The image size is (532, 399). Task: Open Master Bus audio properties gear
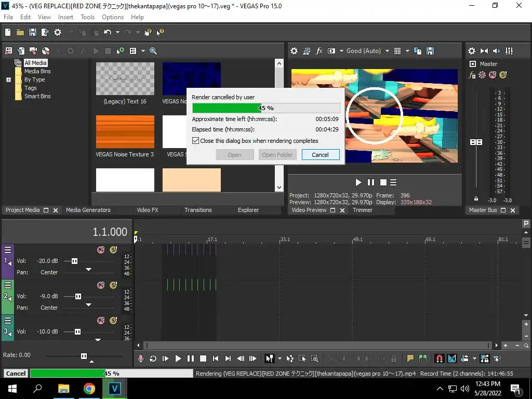[x=472, y=51]
